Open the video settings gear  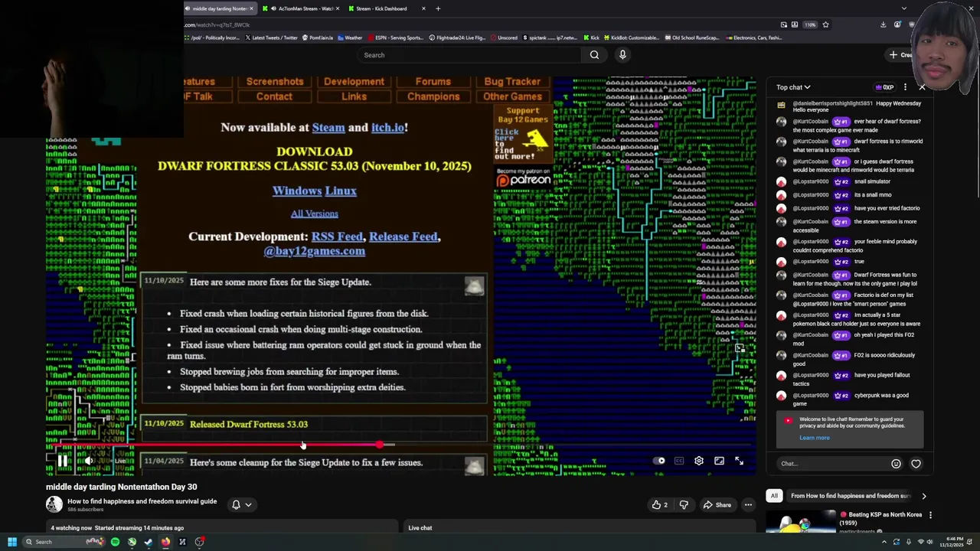point(698,461)
